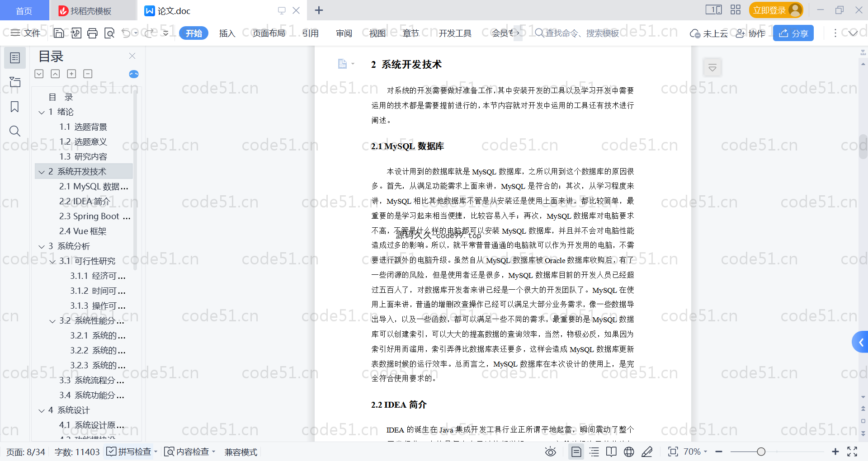Collapse the '3 系统分析' tree node
The width and height of the screenshot is (868, 461).
[42, 246]
